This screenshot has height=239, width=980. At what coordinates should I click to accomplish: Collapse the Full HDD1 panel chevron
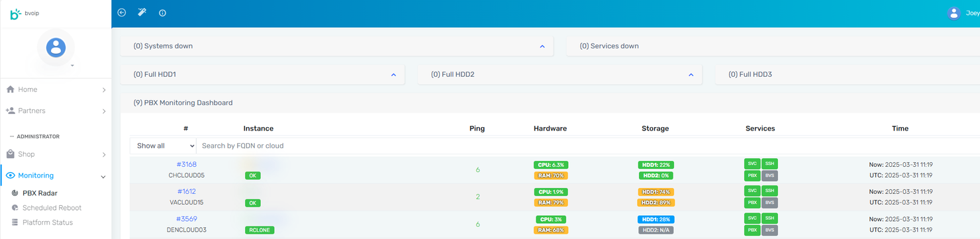(x=393, y=75)
